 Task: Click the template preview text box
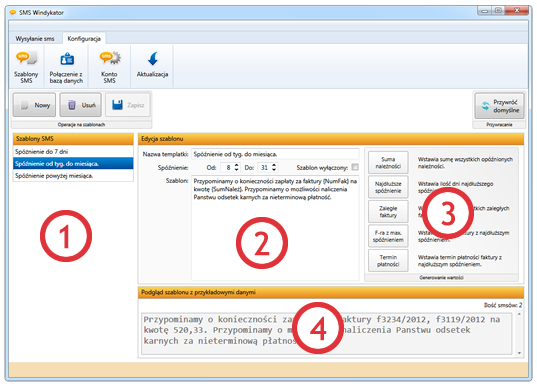[327, 333]
